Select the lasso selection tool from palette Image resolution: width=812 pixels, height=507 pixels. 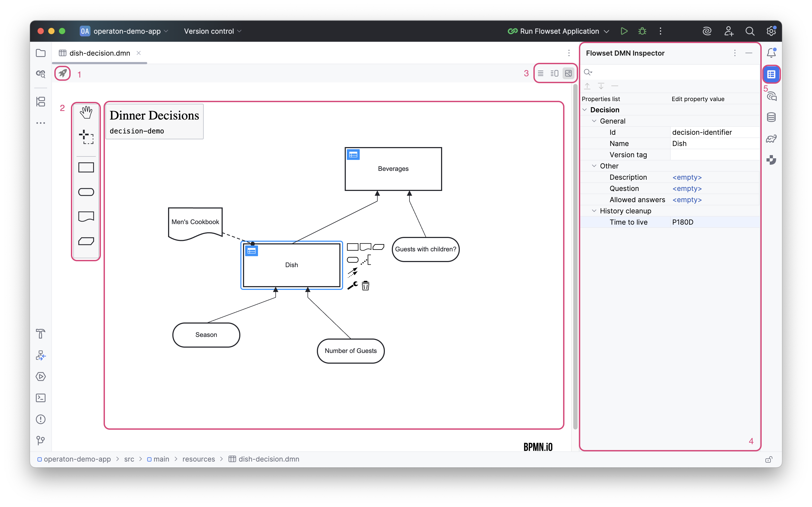coord(86,136)
